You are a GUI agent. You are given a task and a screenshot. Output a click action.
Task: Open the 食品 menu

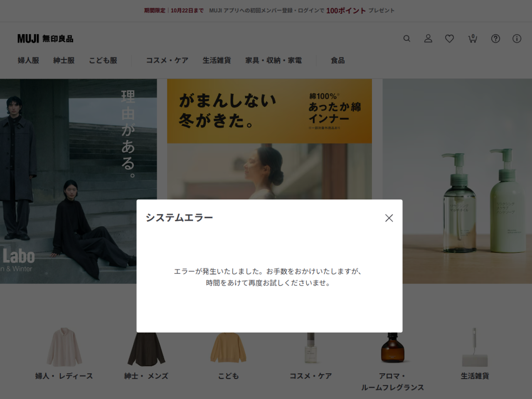tap(338, 61)
